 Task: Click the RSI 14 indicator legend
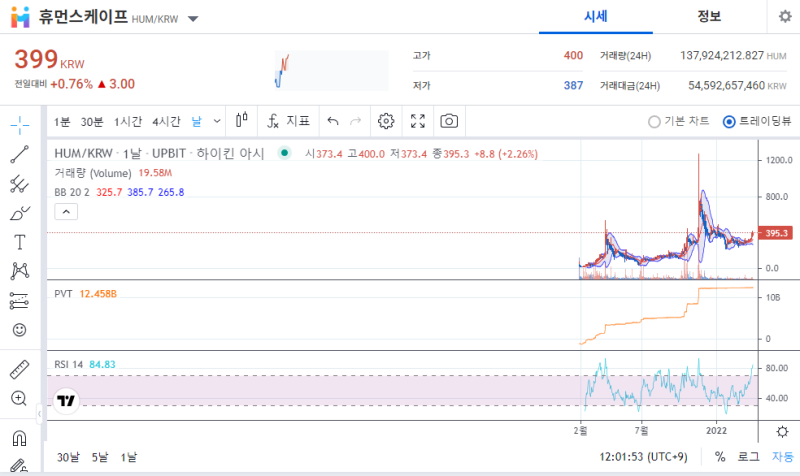69,365
